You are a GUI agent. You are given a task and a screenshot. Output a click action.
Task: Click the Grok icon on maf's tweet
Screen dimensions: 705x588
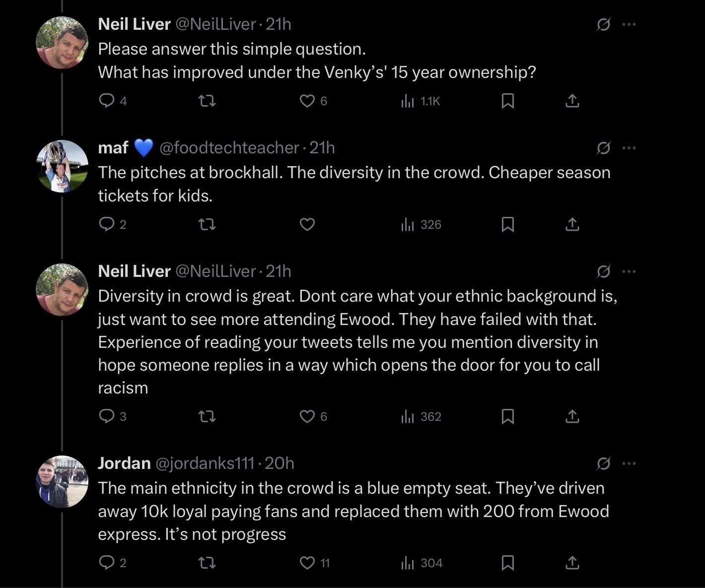click(603, 148)
